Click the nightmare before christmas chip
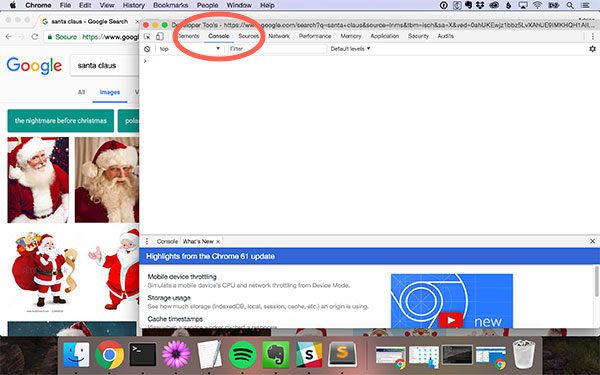Image resolution: width=600 pixels, height=375 pixels. click(x=60, y=121)
